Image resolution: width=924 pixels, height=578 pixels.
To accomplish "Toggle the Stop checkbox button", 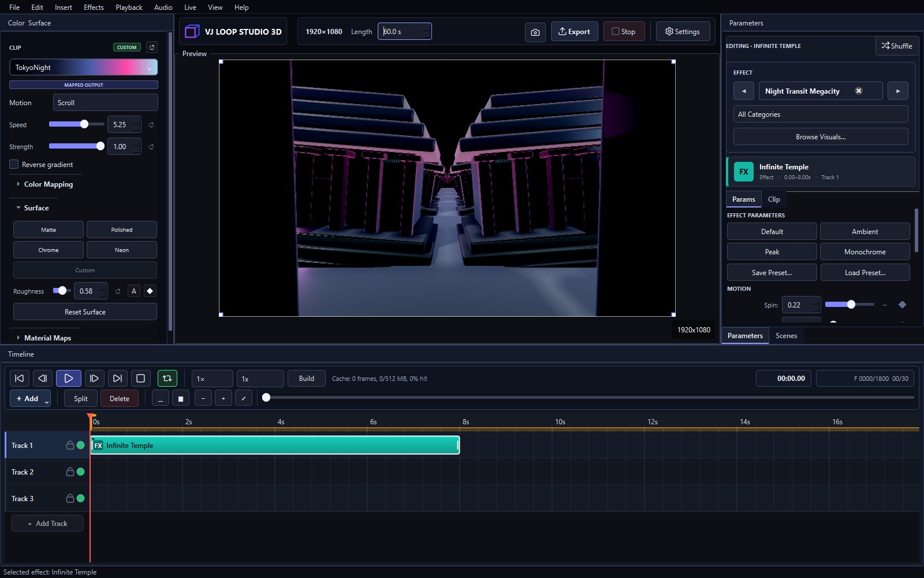I will coord(624,31).
